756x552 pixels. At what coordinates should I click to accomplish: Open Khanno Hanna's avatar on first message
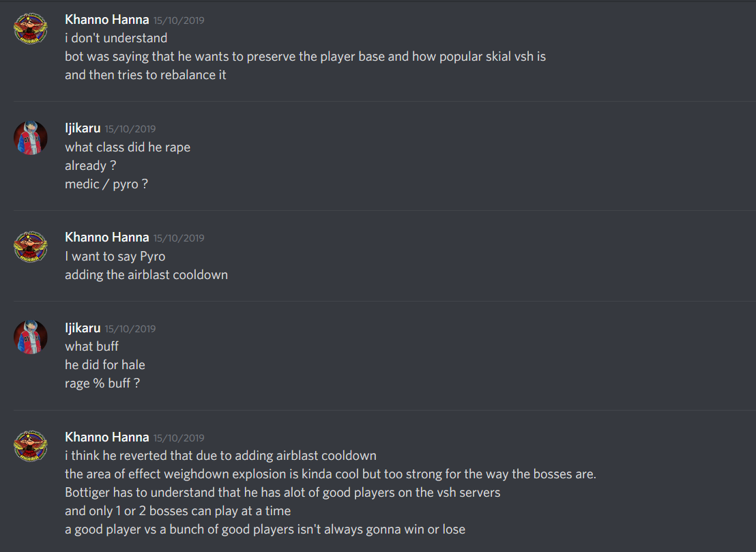pyautogui.click(x=31, y=29)
